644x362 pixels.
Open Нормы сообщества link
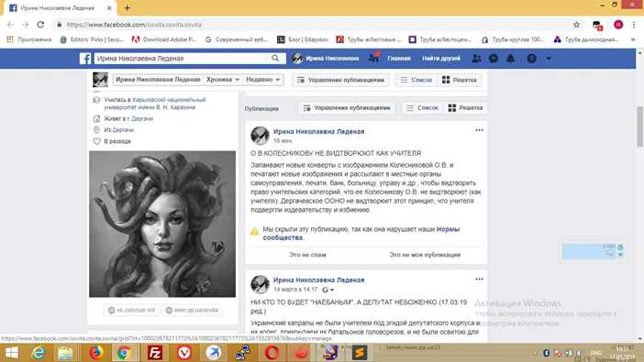point(361,233)
